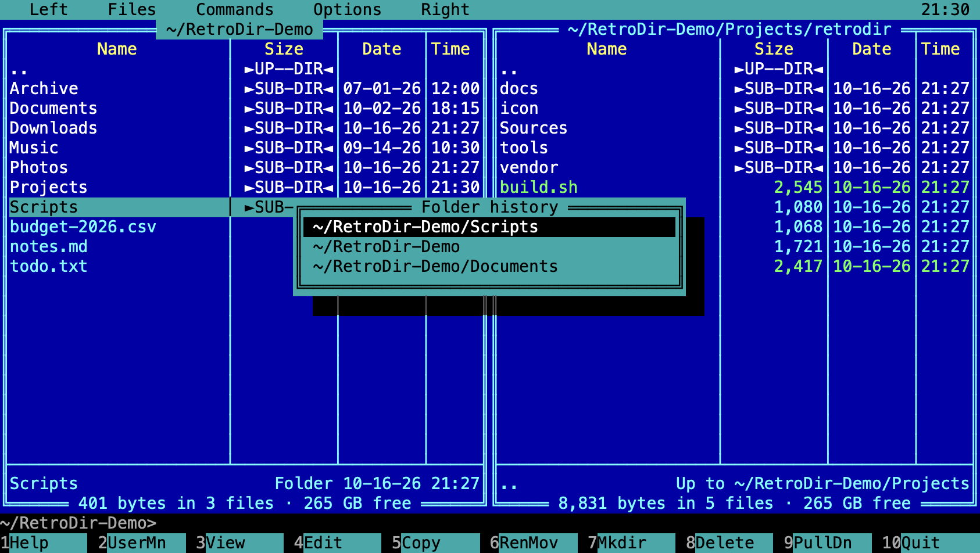Click the 3View function key
Screen dimensions: 980x553
tap(239, 543)
